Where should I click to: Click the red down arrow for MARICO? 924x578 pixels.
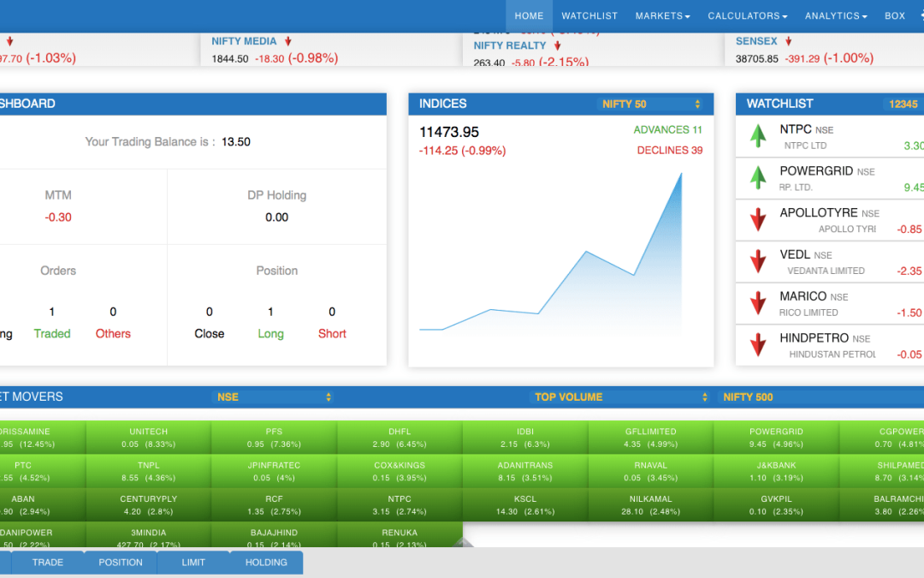758,303
